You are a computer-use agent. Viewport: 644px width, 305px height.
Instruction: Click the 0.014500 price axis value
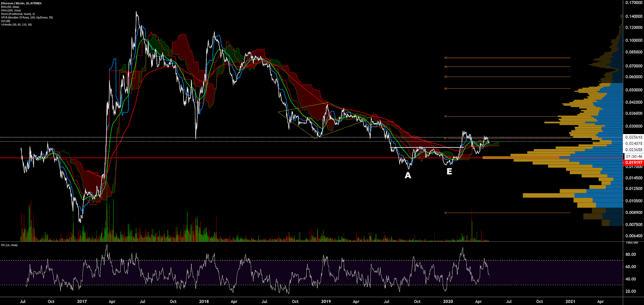634,178
